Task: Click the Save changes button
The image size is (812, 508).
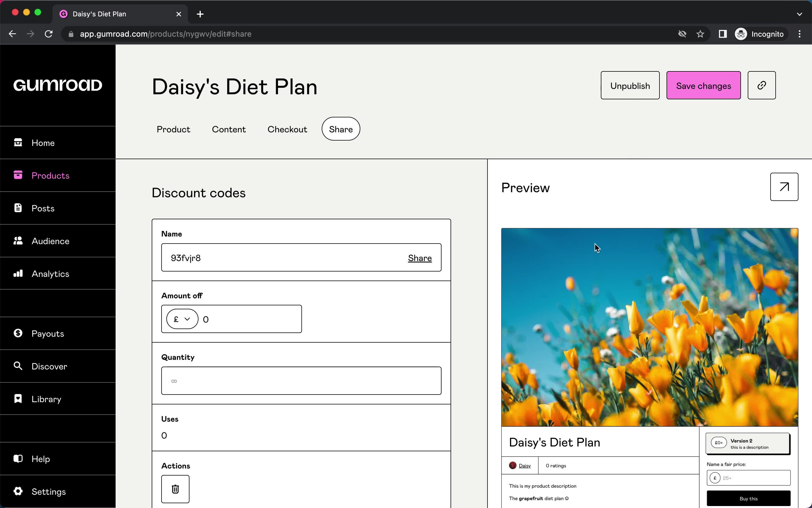Action: [x=703, y=85]
